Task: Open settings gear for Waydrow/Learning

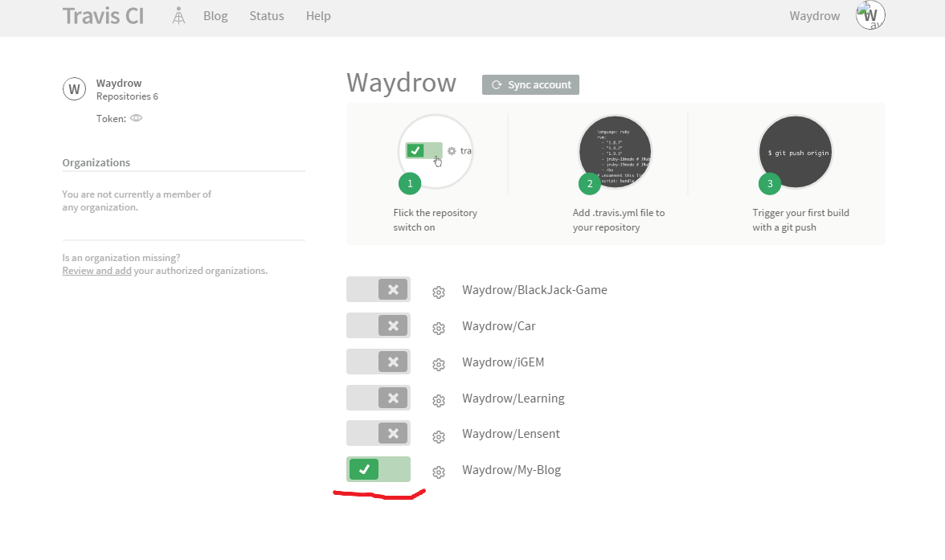Action: [439, 401]
